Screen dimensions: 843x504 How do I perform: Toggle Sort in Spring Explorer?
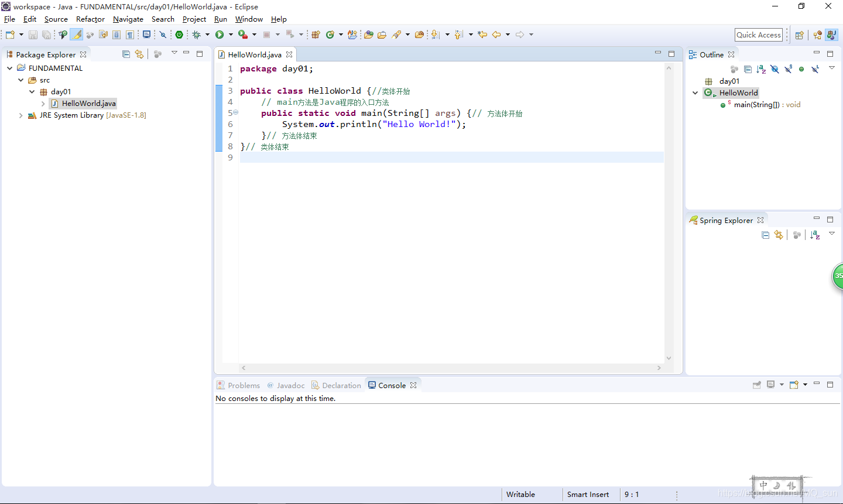[815, 235]
